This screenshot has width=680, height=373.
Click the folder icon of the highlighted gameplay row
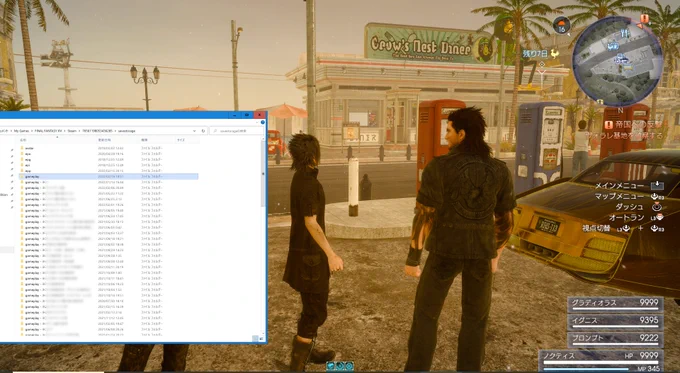pyautogui.click(x=22, y=177)
